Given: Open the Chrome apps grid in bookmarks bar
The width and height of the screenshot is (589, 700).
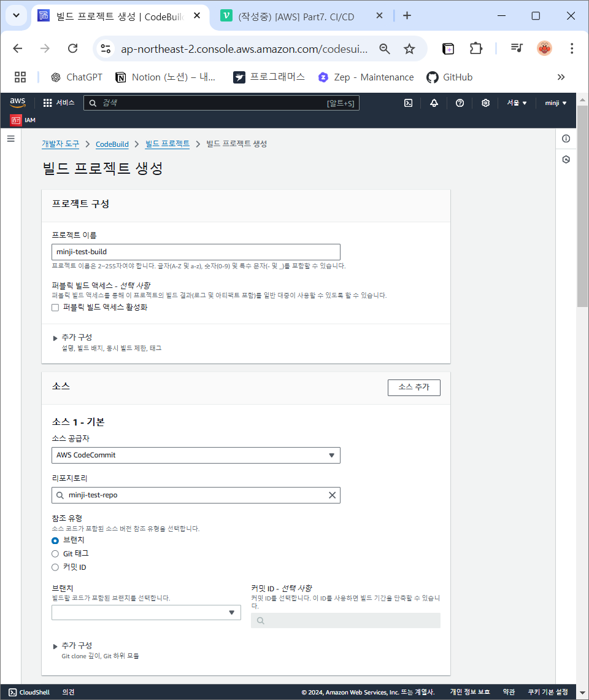Looking at the screenshot, I should tap(20, 77).
